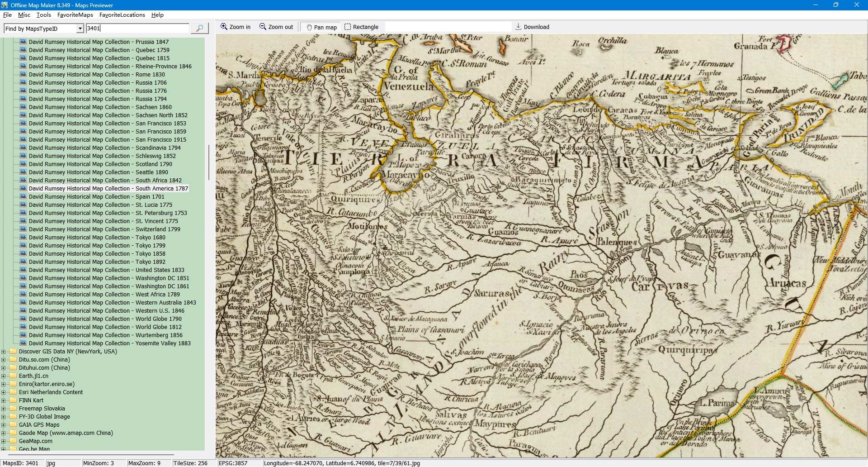Image resolution: width=868 pixels, height=467 pixels.
Task: Click the MapsTypeID search input field
Action: tap(137, 29)
